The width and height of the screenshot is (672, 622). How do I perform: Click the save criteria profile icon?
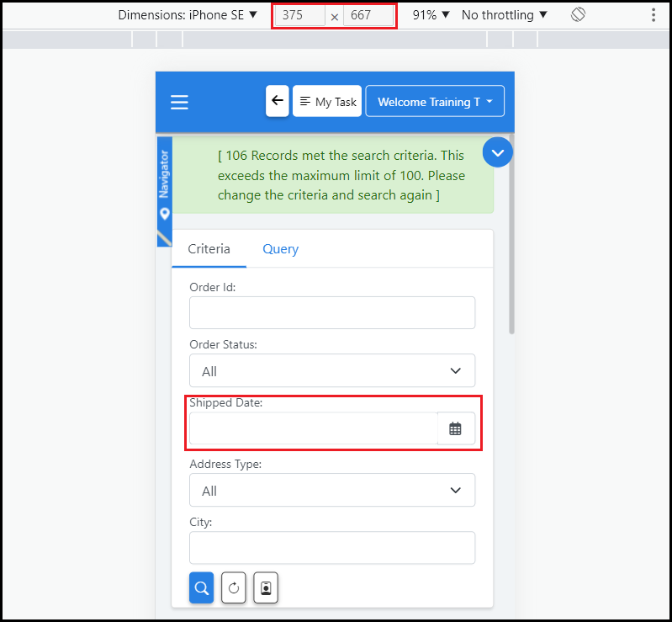tap(266, 587)
